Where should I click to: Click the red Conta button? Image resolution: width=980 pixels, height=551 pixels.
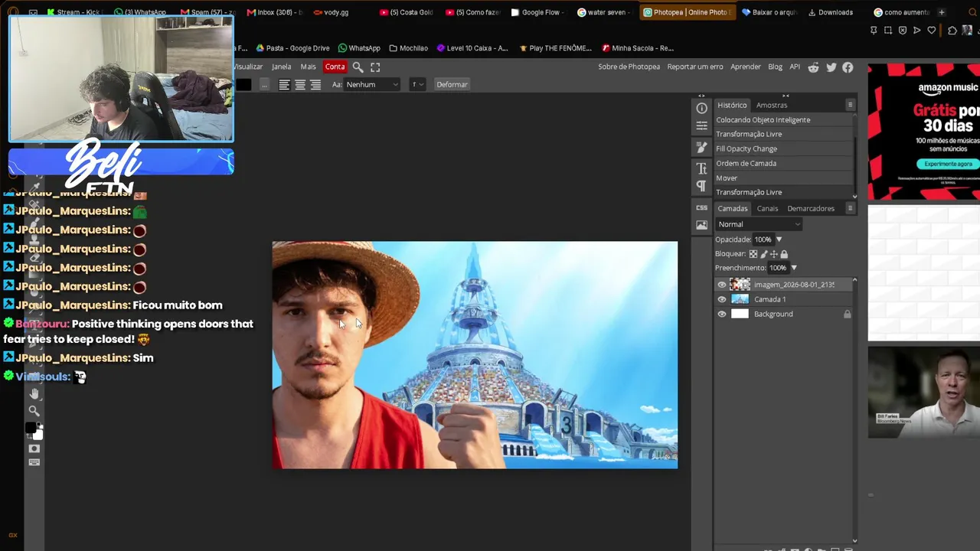click(x=335, y=67)
